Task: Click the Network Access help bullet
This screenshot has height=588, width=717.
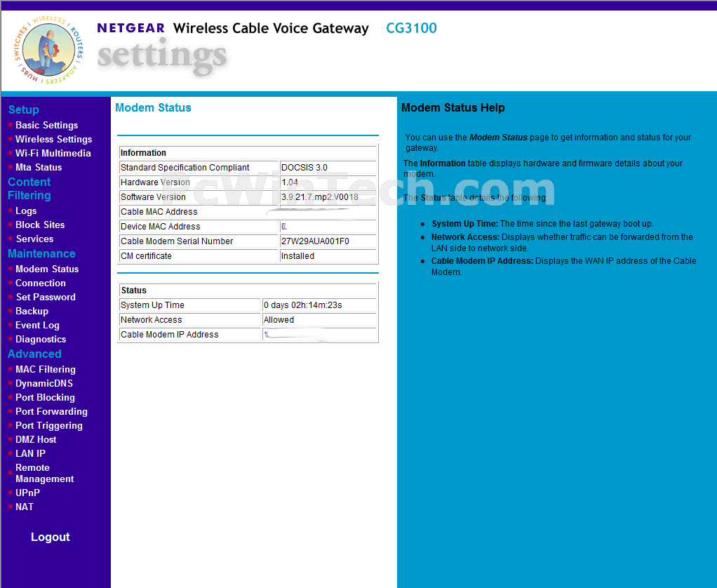Action: 562,243
